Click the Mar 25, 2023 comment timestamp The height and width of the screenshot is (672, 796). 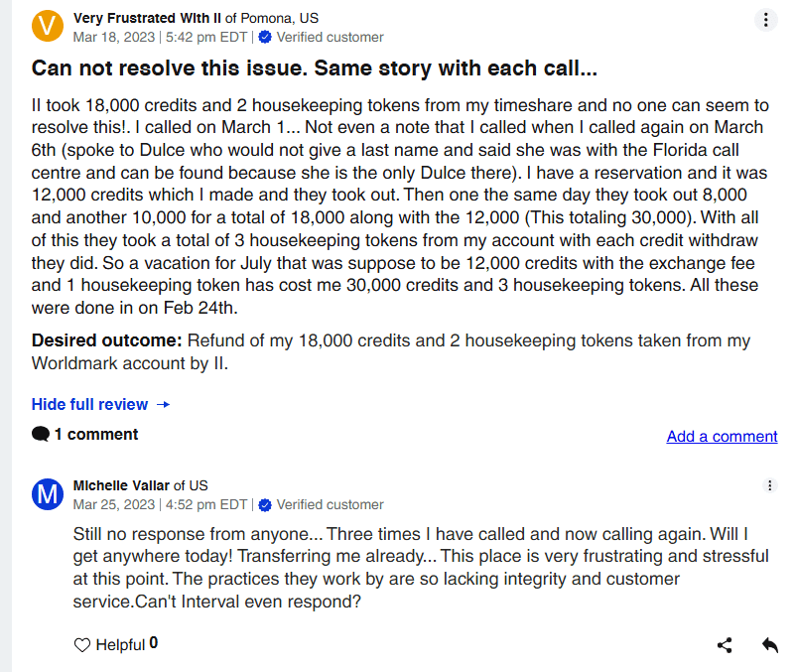(x=160, y=504)
